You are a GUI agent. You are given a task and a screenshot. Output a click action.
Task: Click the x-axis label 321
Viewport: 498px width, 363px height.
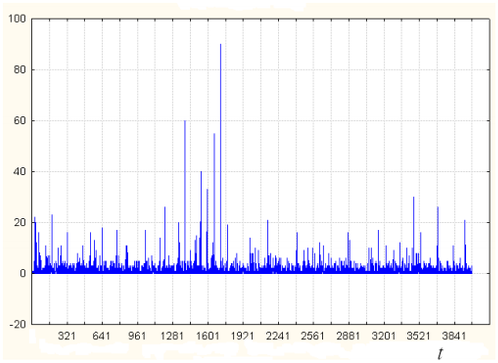point(67,336)
